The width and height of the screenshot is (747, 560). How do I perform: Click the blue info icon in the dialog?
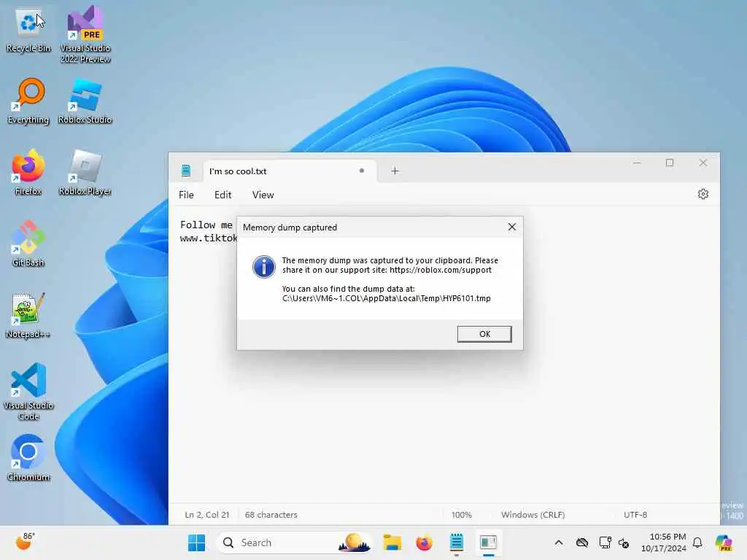pos(264,267)
